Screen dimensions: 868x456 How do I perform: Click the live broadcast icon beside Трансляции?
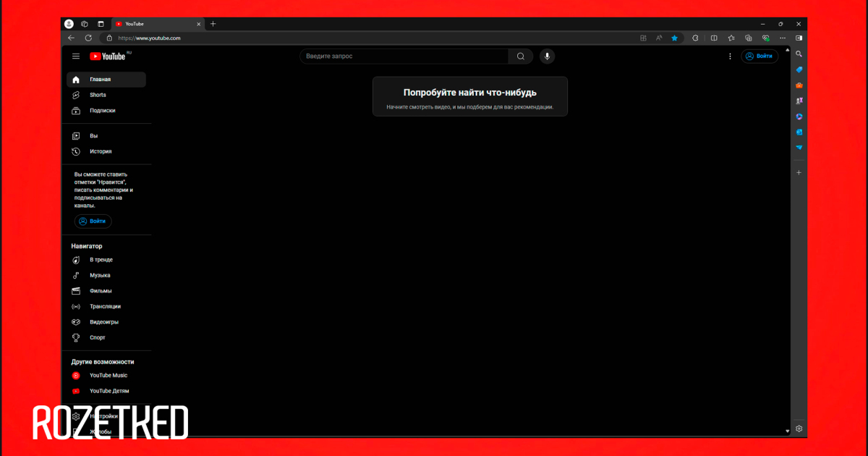click(x=76, y=307)
